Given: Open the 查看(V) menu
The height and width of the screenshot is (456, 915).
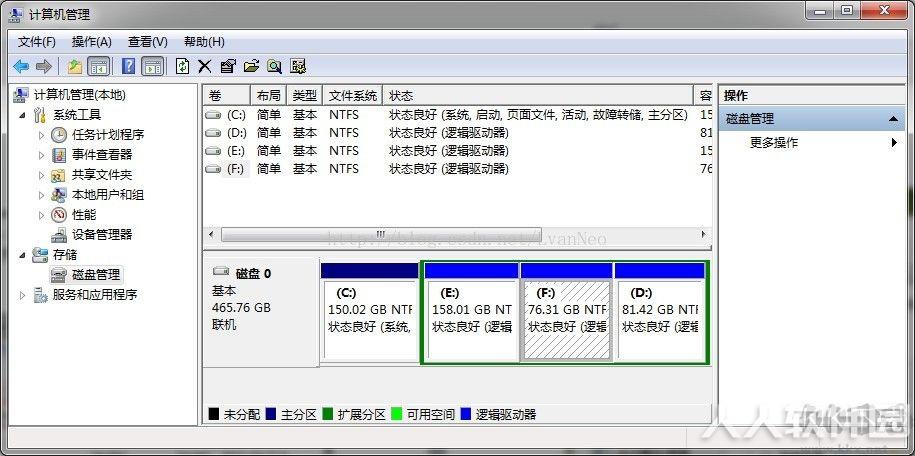Looking at the screenshot, I should tap(148, 42).
